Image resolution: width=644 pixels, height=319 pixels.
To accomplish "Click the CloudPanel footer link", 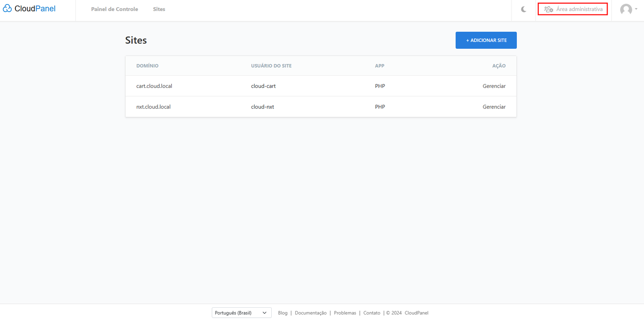I will coord(416,313).
